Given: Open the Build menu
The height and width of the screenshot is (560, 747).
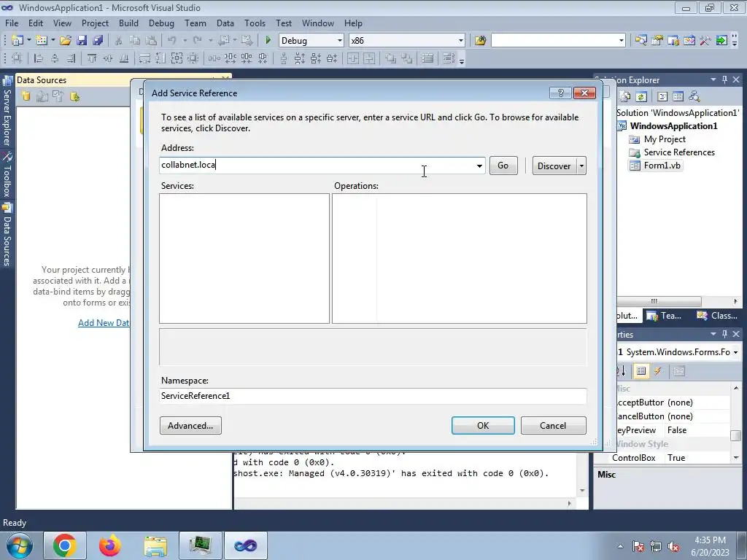Looking at the screenshot, I should click(x=128, y=23).
